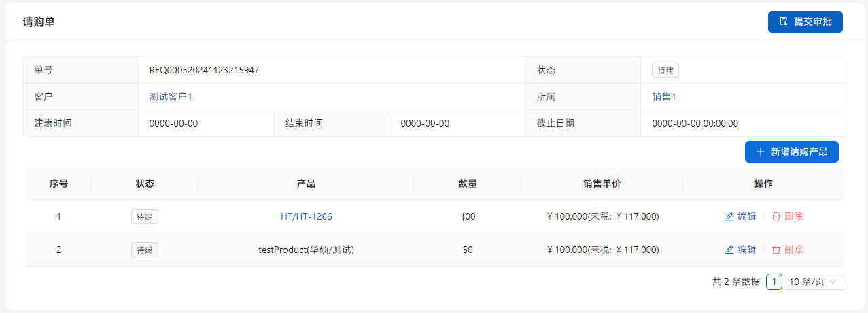868x313 pixels.
Task: Open the 测试客户1 customer link
Action: [x=171, y=97]
